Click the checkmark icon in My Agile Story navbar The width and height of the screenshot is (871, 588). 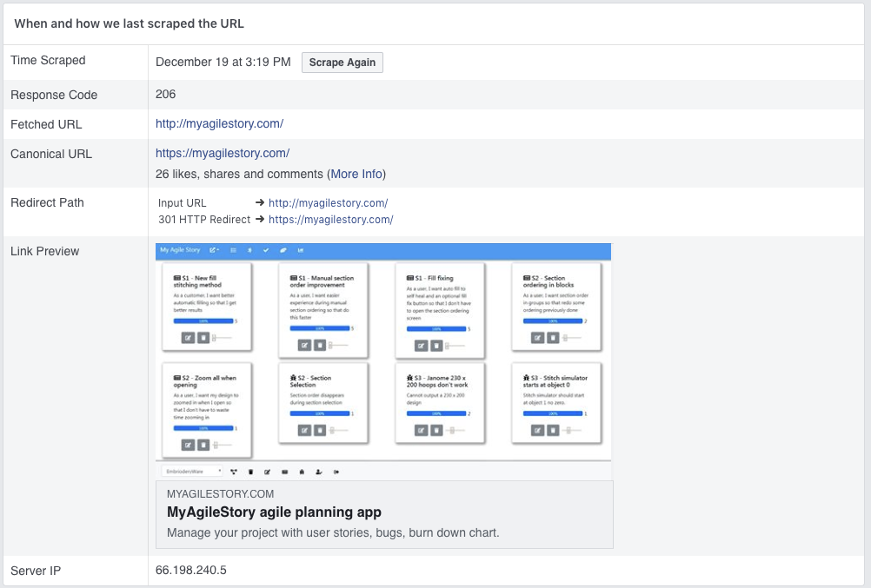[266, 250]
